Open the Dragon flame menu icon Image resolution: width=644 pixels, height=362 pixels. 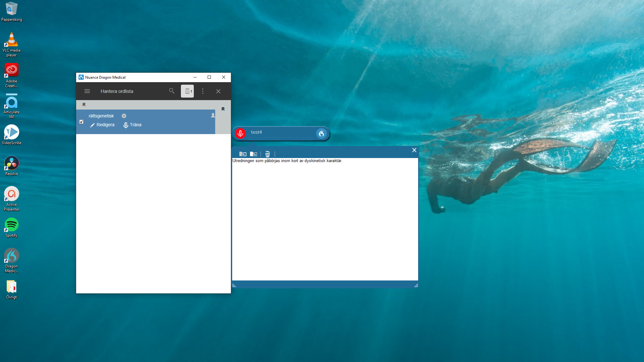321,133
